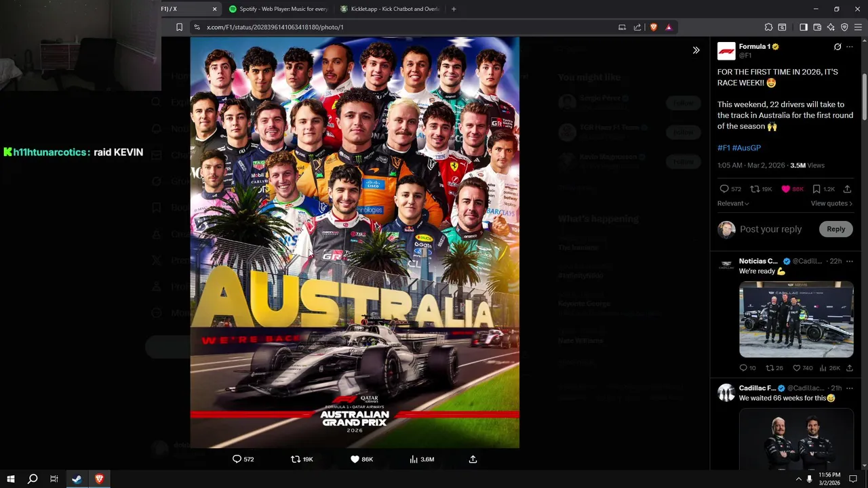This screenshot has width=868, height=488.
Task: Expand hidden system tray icons
Action: coord(798,479)
